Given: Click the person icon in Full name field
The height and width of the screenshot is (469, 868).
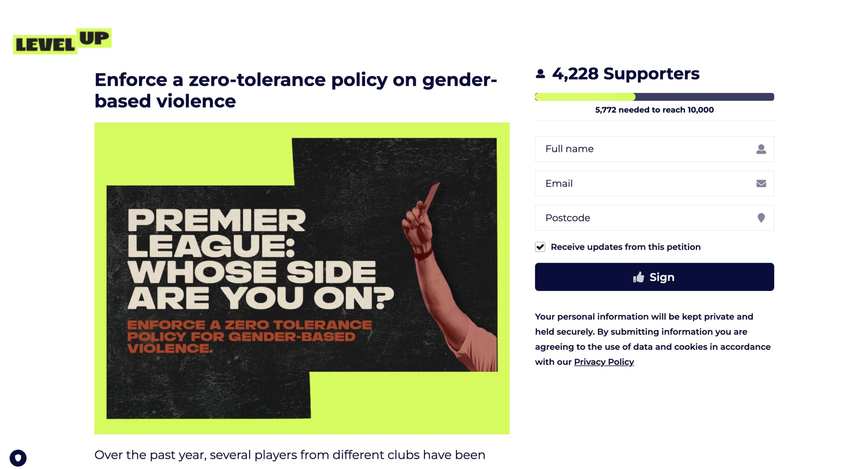Looking at the screenshot, I should pyautogui.click(x=761, y=149).
